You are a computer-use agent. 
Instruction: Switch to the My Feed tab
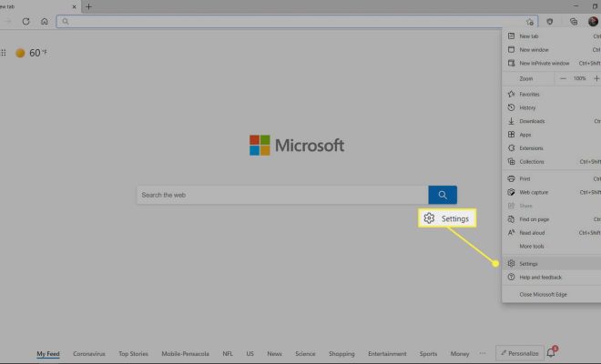click(x=48, y=354)
